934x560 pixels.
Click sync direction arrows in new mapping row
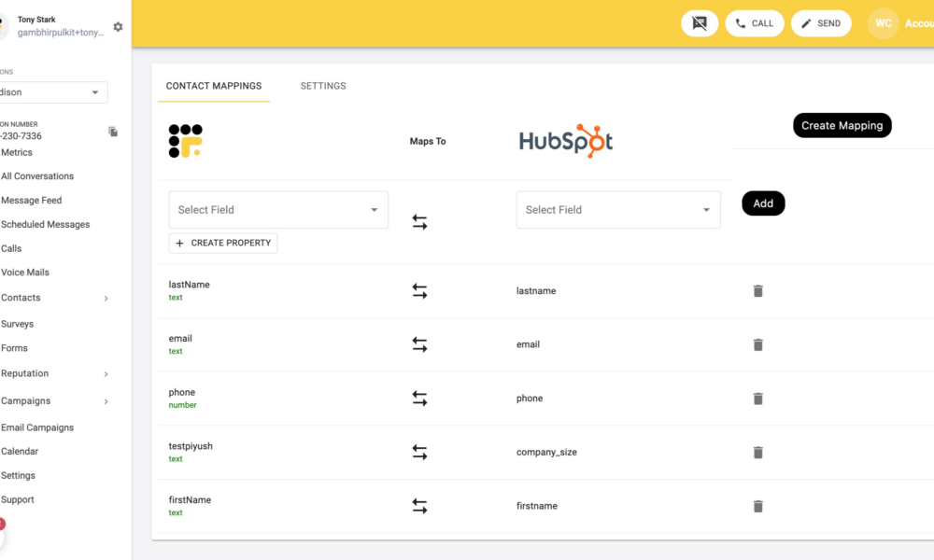pos(419,222)
